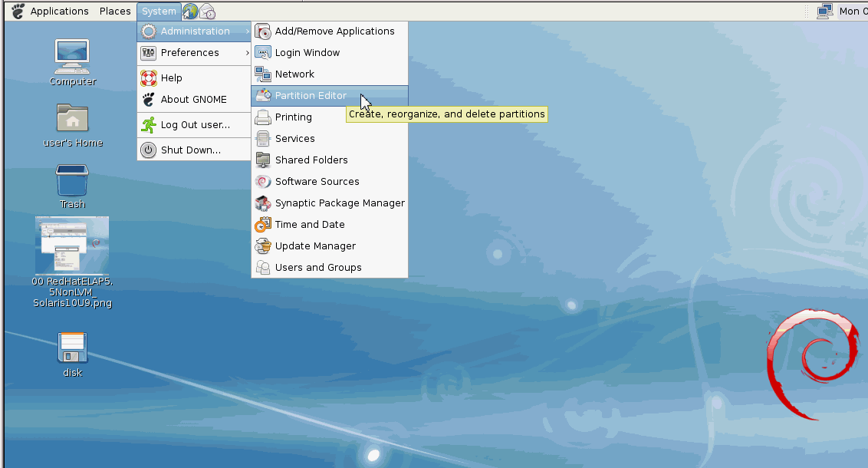This screenshot has height=468, width=868.
Task: Open Software Sources
Action: point(330,182)
